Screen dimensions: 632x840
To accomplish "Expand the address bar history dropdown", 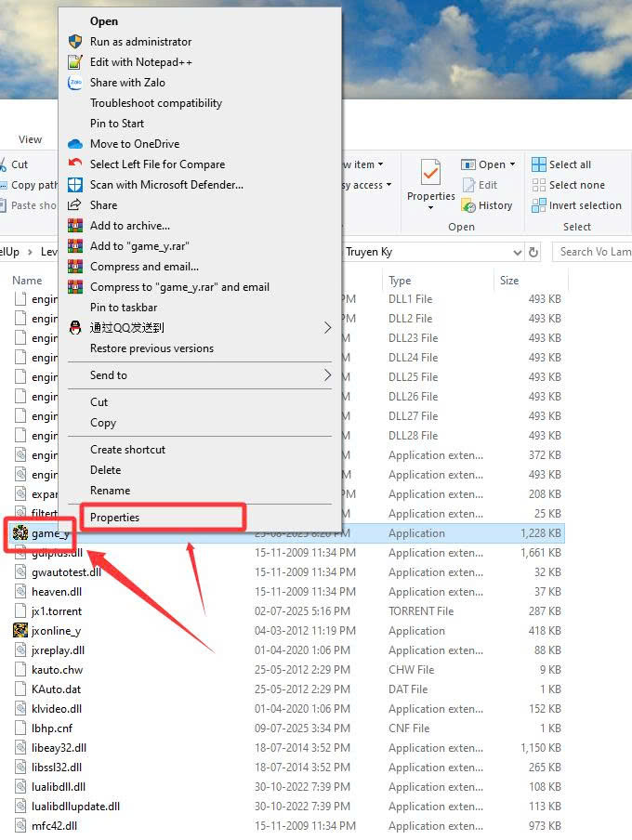I will (518, 252).
